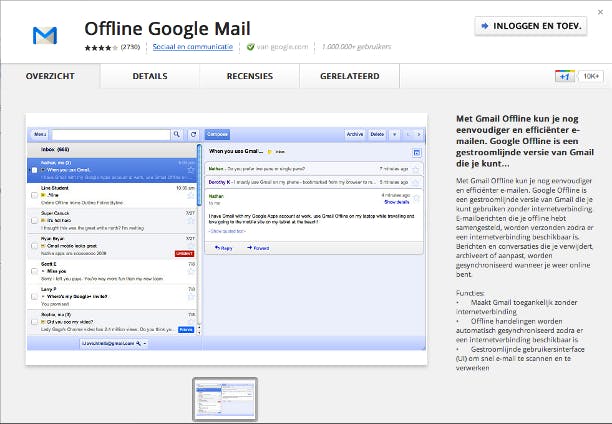Tick the checkbox for the Scott E mail
Screen dimensions: 612x424
[34, 271]
